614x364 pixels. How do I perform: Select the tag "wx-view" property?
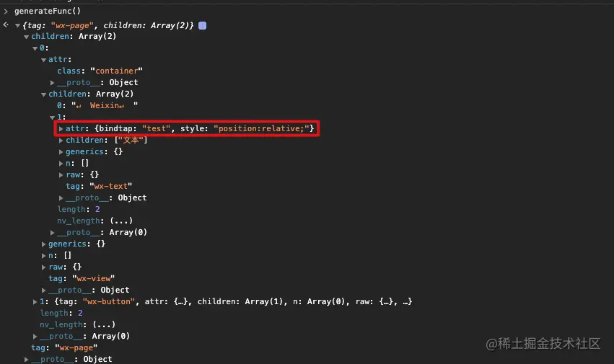(82, 278)
